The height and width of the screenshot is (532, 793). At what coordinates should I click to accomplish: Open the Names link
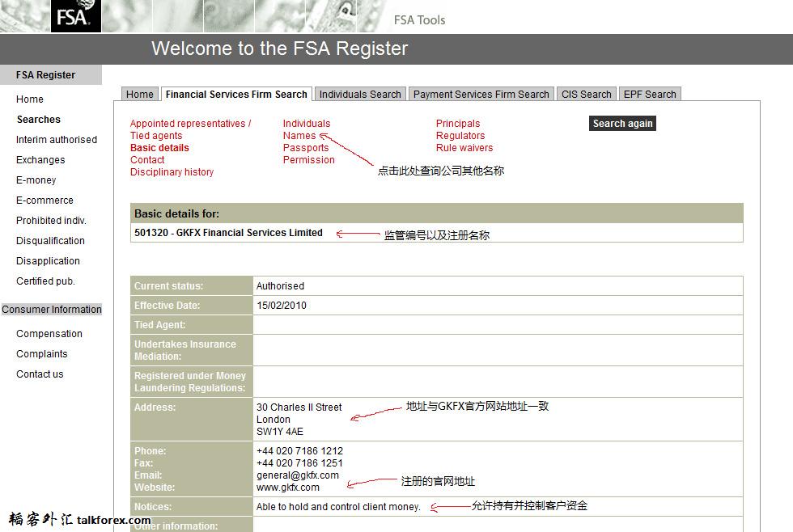coord(299,135)
